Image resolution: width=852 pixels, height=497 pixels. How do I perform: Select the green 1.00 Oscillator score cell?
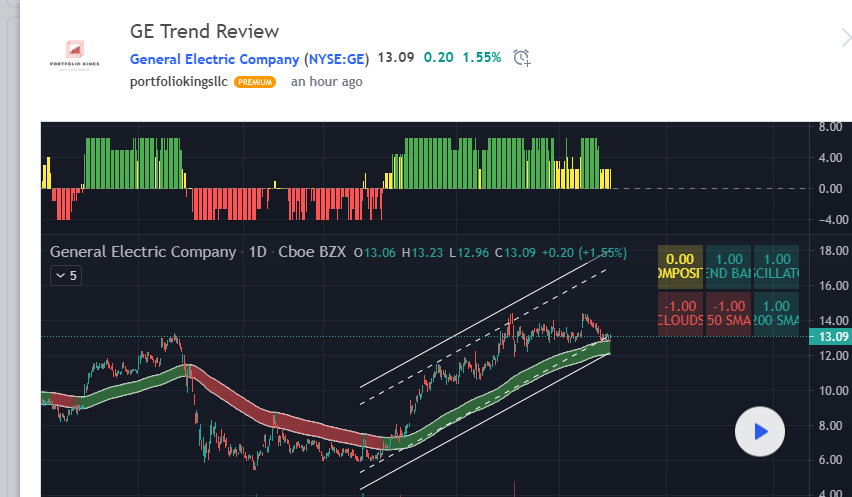pyautogui.click(x=776, y=266)
